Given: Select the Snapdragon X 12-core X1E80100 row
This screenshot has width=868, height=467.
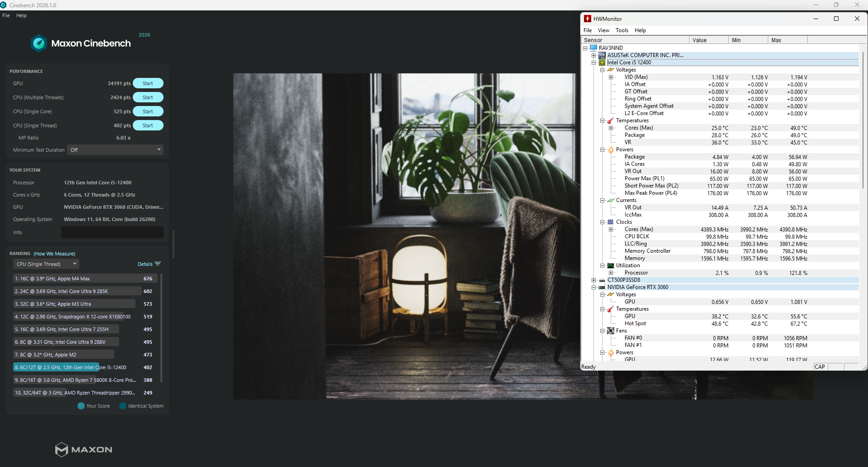Looking at the screenshot, I should 85,317.
